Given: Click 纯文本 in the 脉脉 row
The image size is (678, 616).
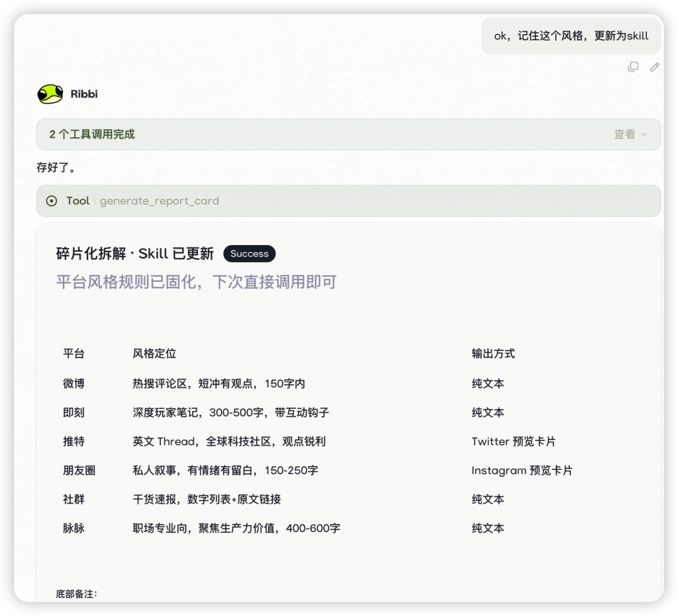Looking at the screenshot, I should tap(488, 528).
